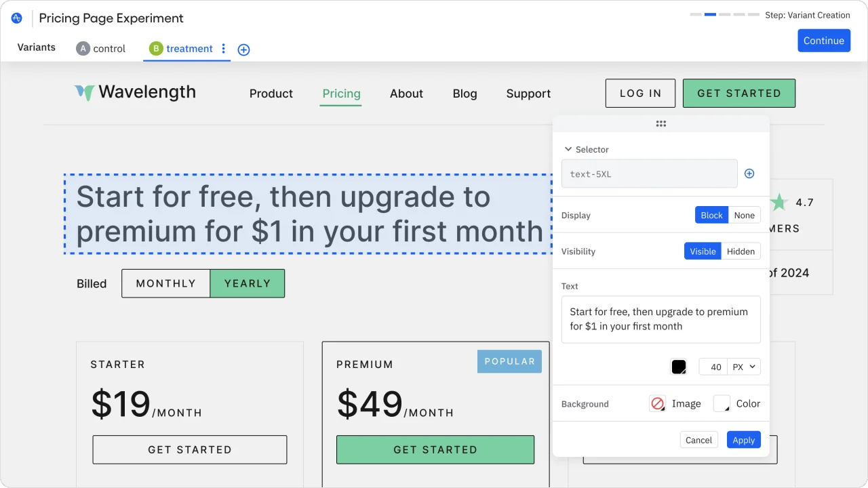Screen dimensions: 868x488
Task: Switch to the control variant tab
Action: (x=101, y=49)
